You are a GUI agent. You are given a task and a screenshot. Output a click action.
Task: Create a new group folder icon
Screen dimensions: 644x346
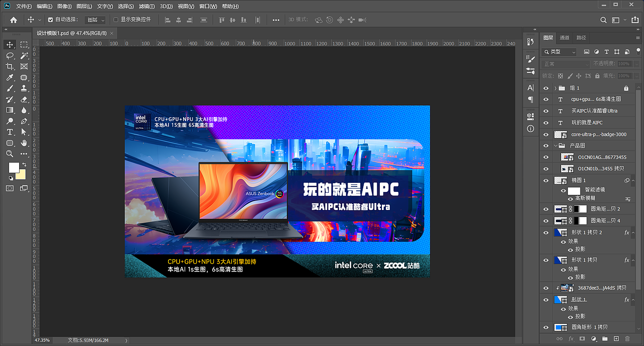[x=605, y=339]
